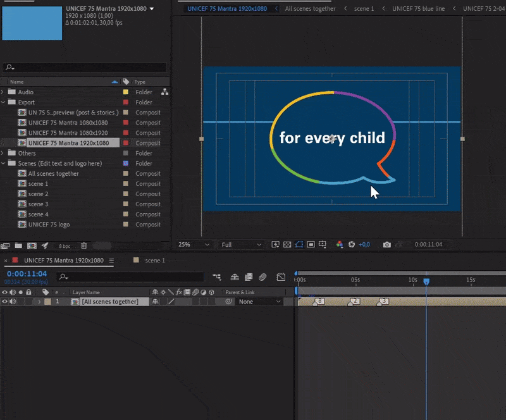Image resolution: width=506 pixels, height=420 pixels.
Task: Open the Graph Editor icon
Action: (281, 277)
